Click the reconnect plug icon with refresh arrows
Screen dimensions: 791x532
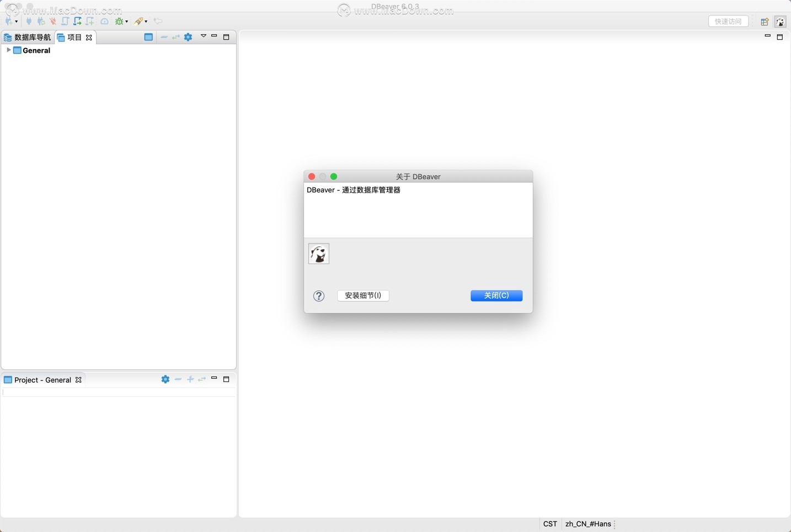41,21
